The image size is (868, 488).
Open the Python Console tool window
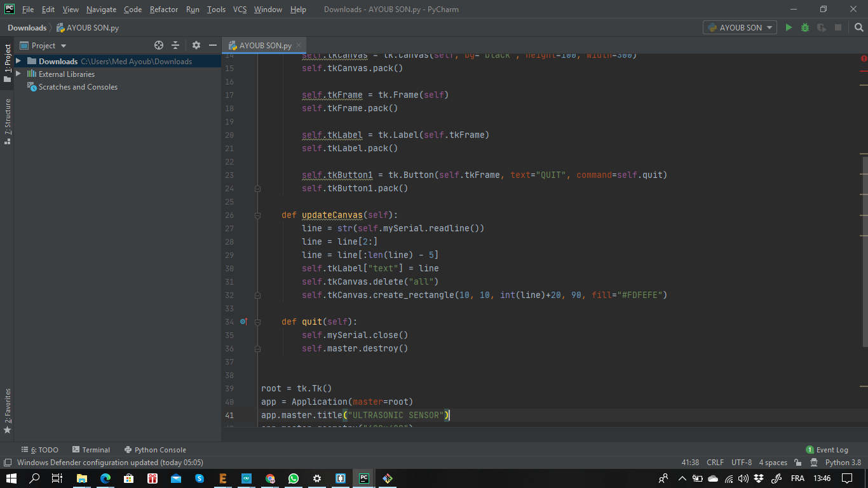[155, 450]
